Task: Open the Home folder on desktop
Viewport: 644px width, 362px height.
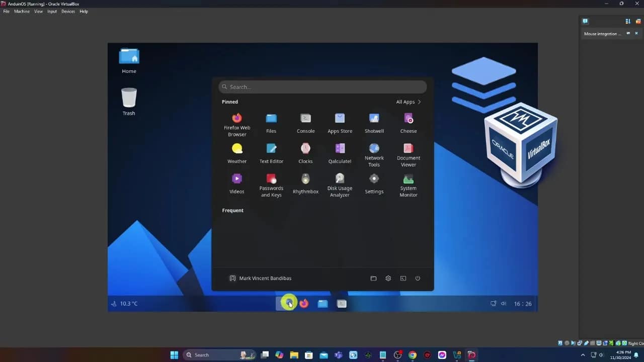Action: 129,57
